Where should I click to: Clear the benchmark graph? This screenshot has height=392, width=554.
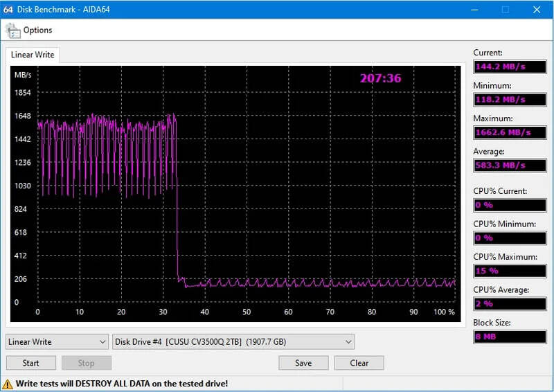pos(359,363)
